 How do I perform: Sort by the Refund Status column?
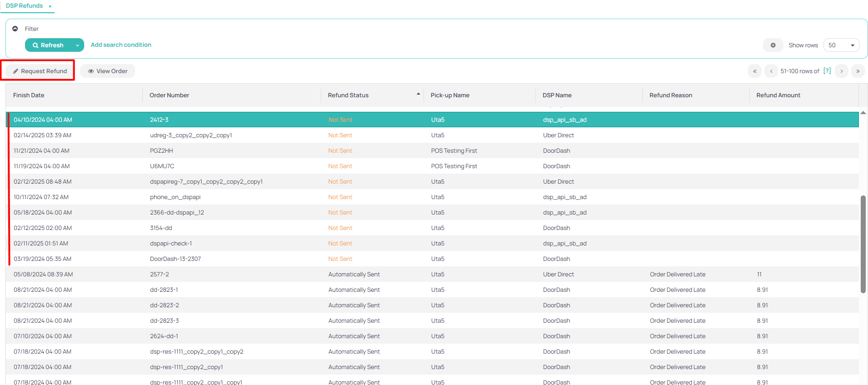(348, 95)
